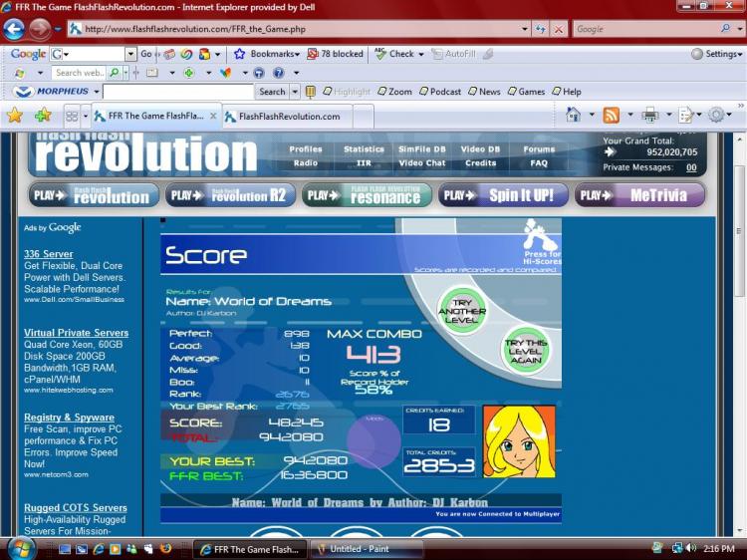Switch to the FFR The Game FlashFla... tab

[155, 116]
